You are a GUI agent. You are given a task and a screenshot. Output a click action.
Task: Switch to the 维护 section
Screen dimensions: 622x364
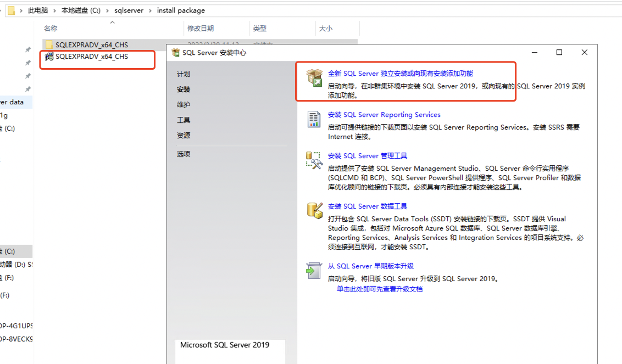tap(184, 105)
